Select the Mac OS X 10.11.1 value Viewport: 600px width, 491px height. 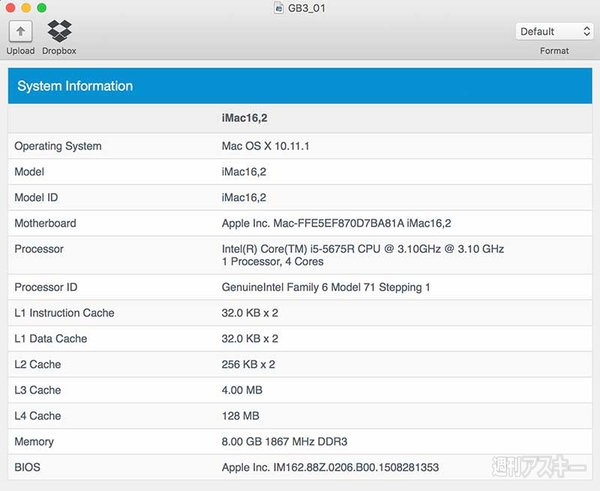click(266, 146)
